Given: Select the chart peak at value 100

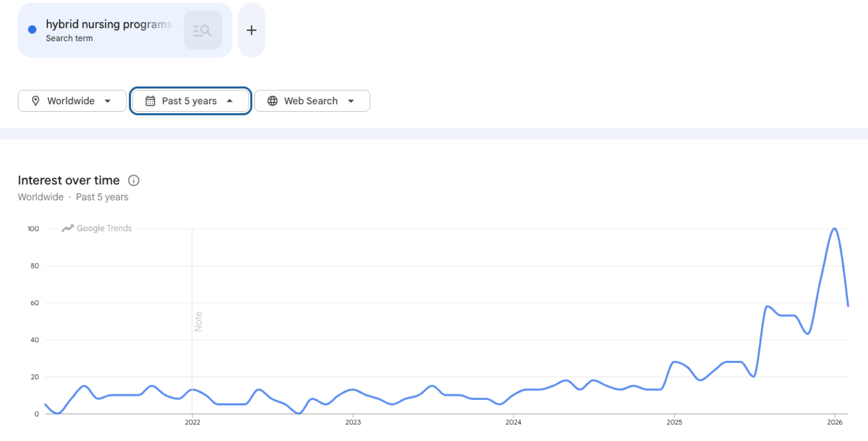Looking at the screenshot, I should pos(835,229).
